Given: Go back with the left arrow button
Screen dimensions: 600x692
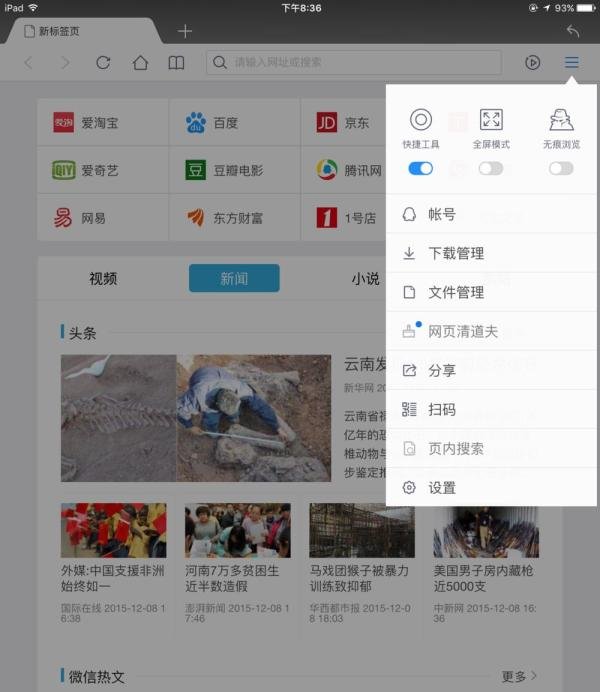Looking at the screenshot, I should tap(29, 63).
